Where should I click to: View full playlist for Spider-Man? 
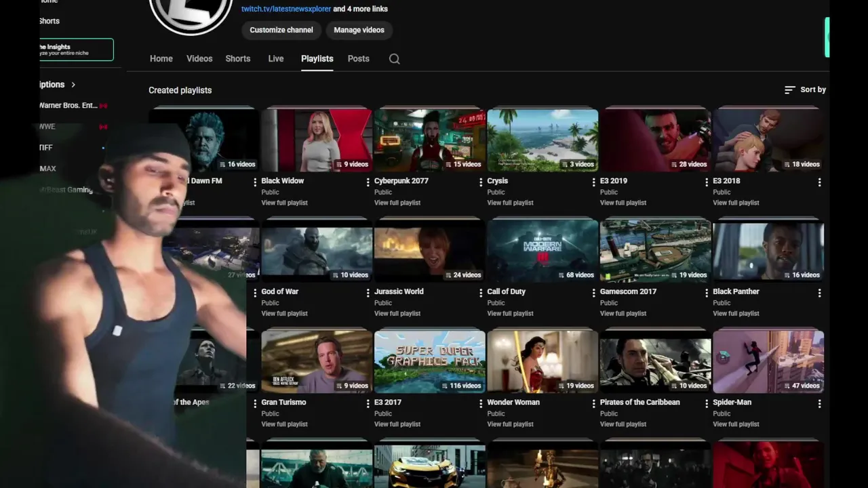tap(736, 424)
